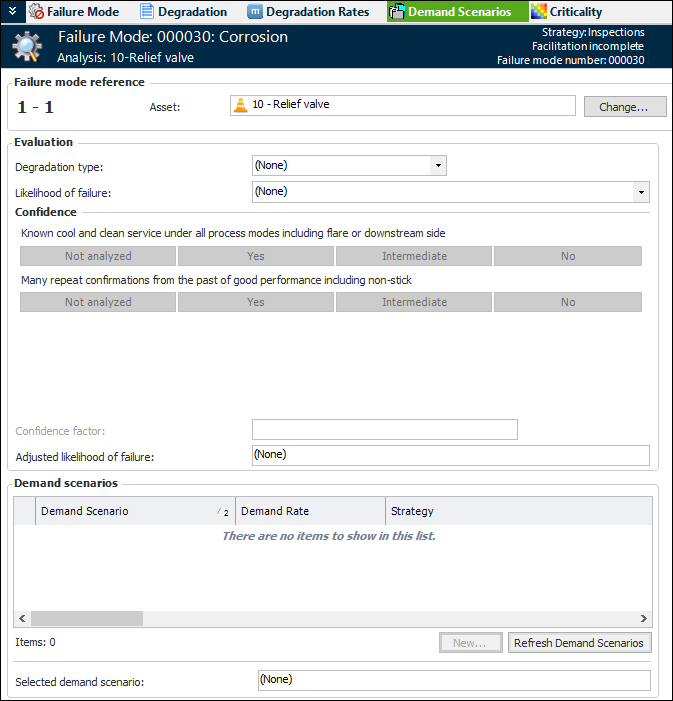Click the Degradation document icon
Image resolution: width=673 pixels, height=701 pixels.
pos(147,12)
